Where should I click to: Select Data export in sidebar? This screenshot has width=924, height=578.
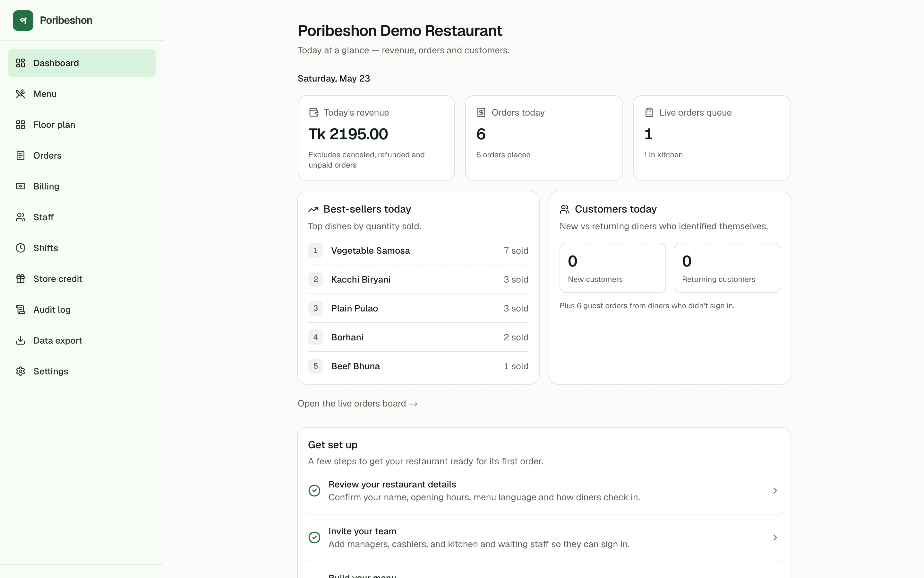click(x=82, y=341)
